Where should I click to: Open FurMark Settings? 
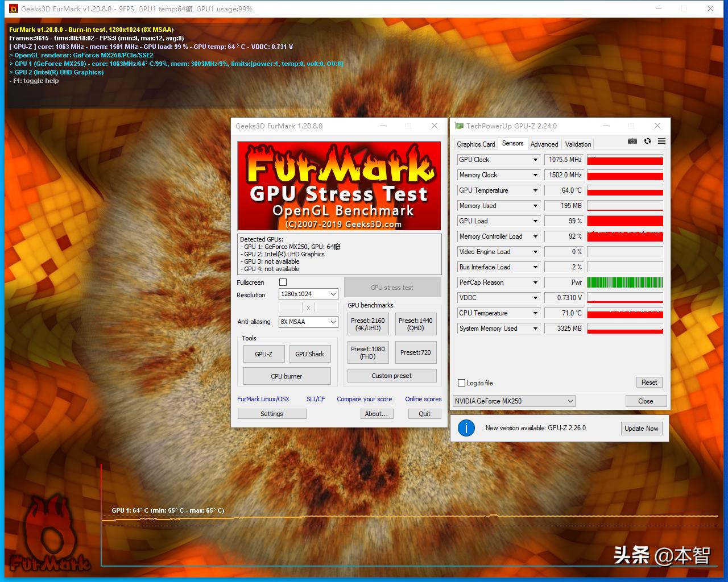272,414
